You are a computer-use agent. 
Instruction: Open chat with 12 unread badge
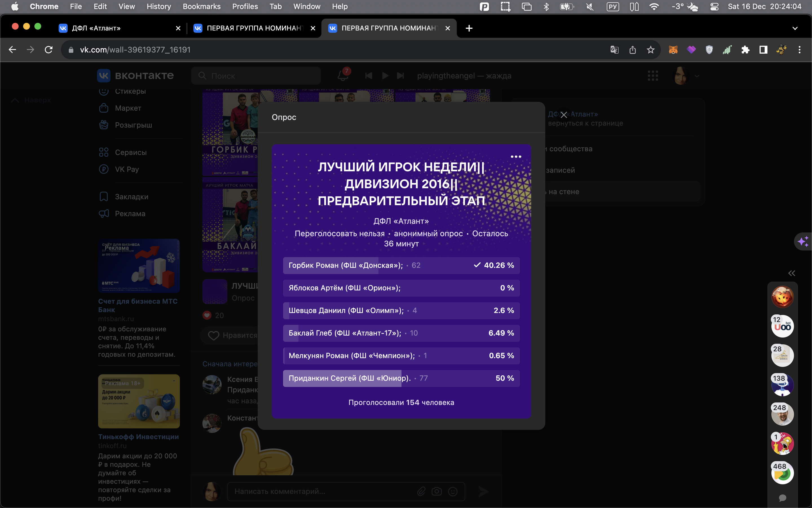click(782, 326)
